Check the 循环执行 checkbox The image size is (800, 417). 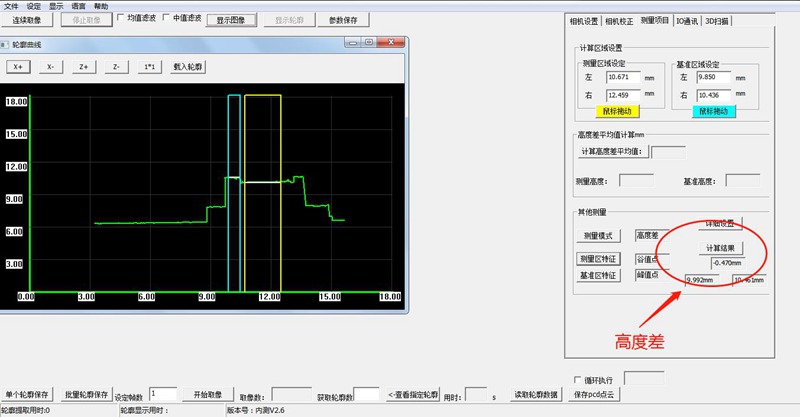coord(577,380)
